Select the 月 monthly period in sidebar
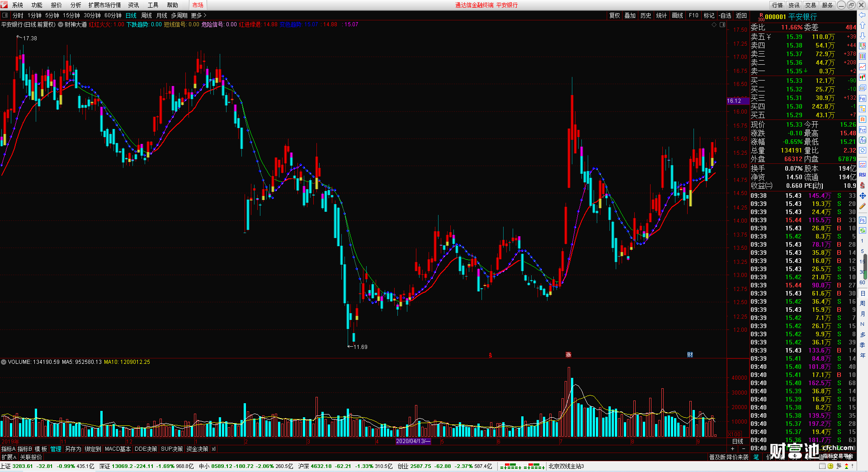The height and width of the screenshot is (472, 868). [863, 314]
